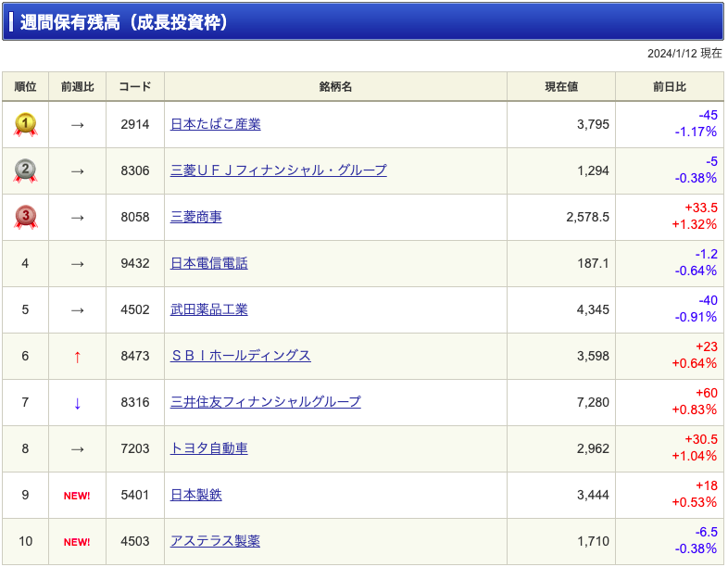Click the bronze rank 3 medal icon
728x567 pixels.
(x=26, y=218)
